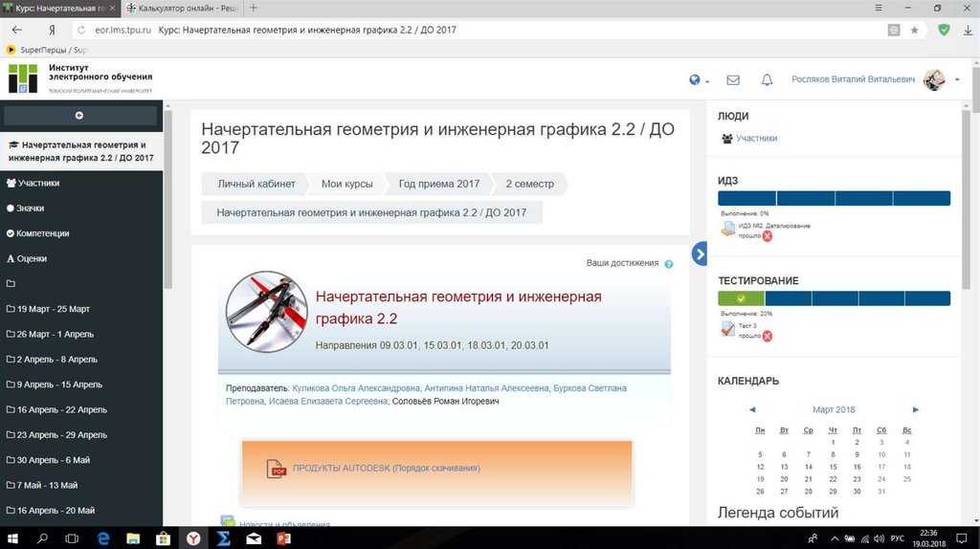This screenshot has height=549, width=980.
Task: Click the green testing progress segment
Action: coord(741,298)
